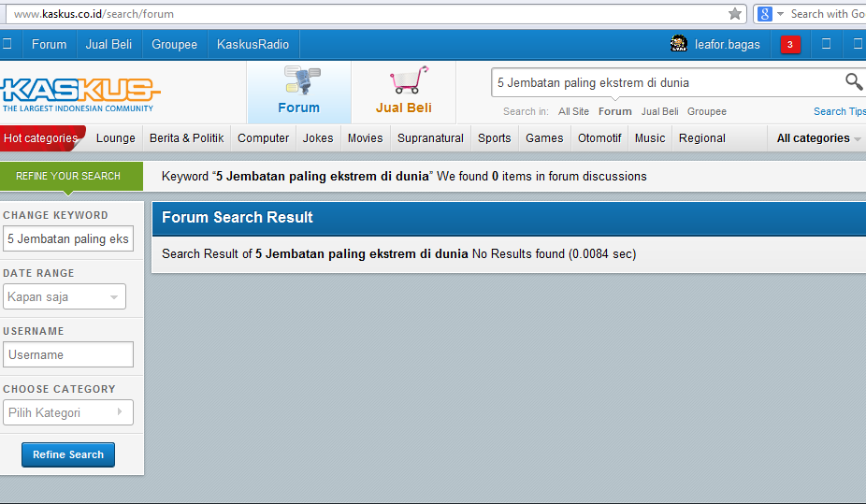Open Jual Beli in top navigation bar

[108, 44]
